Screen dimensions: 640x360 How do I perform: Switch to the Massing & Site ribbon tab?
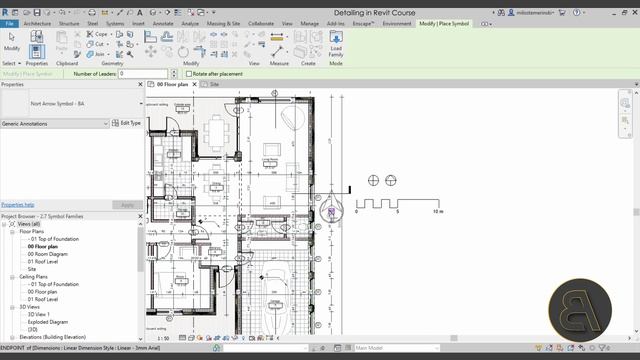point(223,24)
